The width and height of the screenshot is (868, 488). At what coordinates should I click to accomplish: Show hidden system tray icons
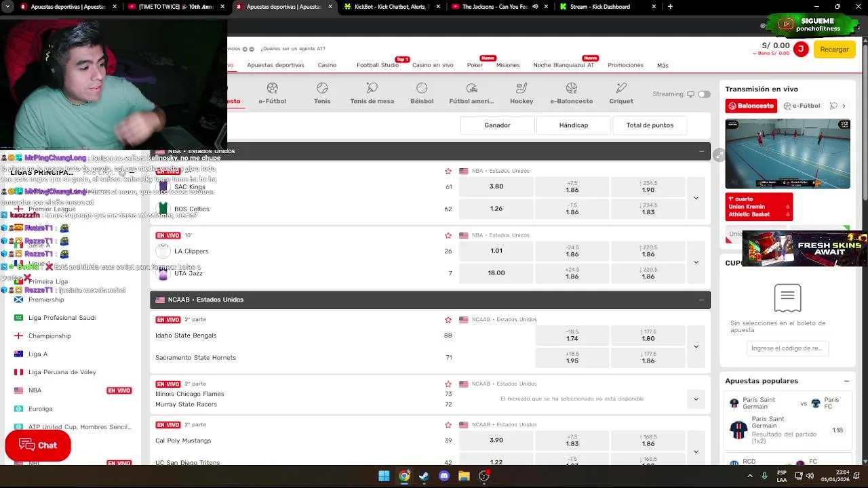click(750, 476)
